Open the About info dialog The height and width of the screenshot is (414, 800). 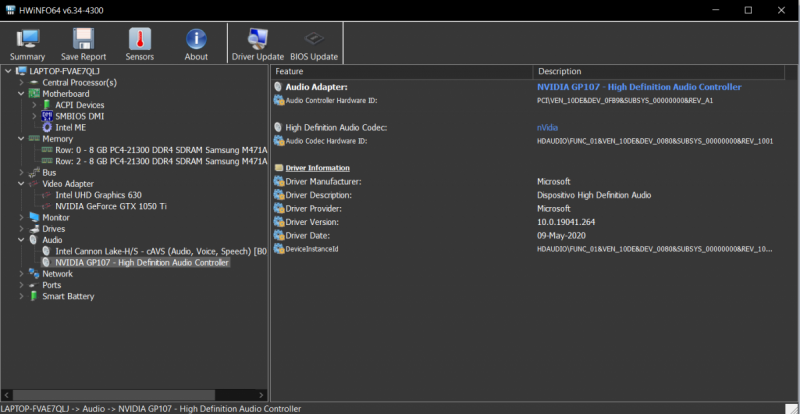tap(196, 45)
